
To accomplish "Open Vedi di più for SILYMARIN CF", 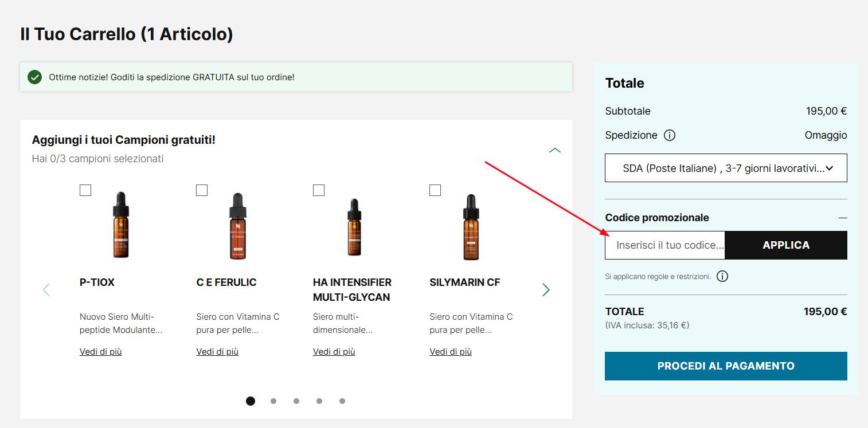I will [451, 352].
